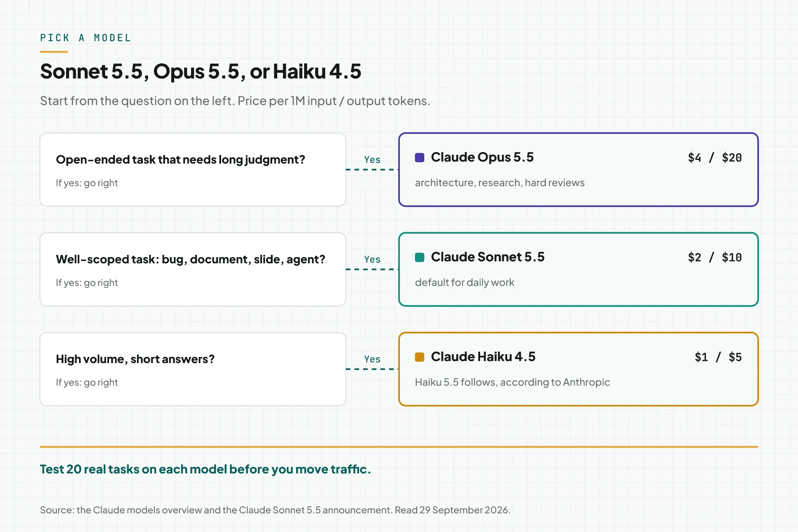This screenshot has width=798, height=532.
Task: Click 'Test 20 real tasks on each model' line
Action: [x=205, y=469]
